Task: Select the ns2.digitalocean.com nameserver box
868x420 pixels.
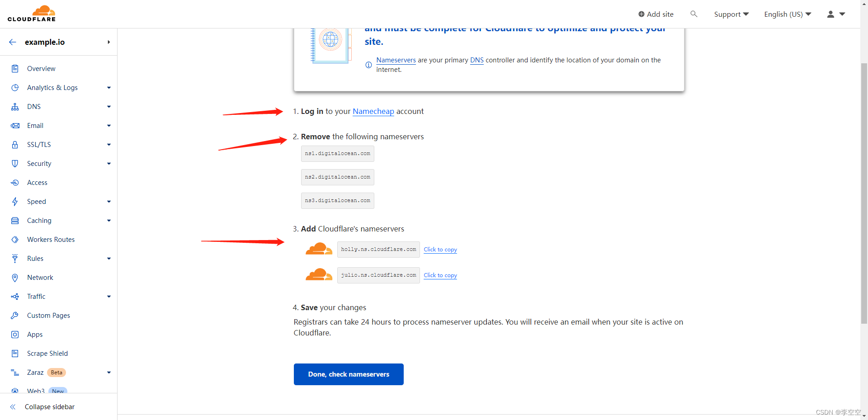Action: click(338, 177)
